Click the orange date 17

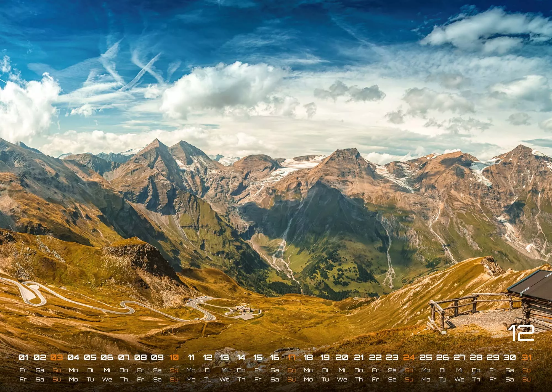[291, 357]
